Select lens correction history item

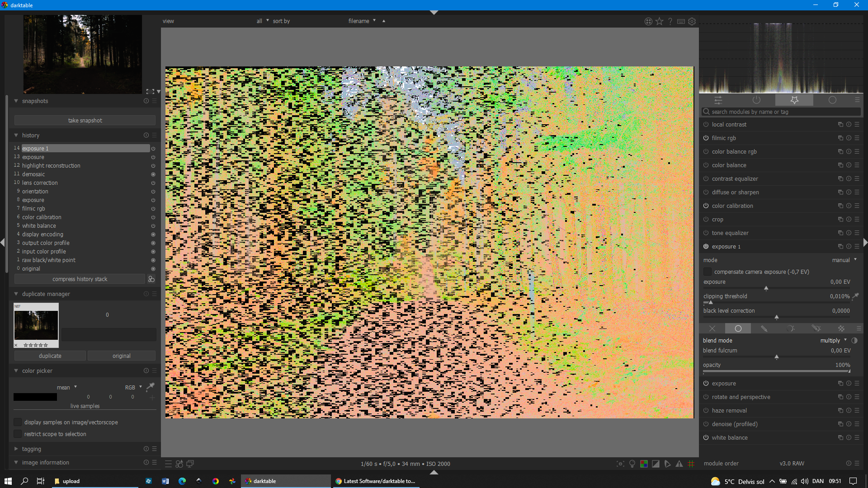coord(40,183)
